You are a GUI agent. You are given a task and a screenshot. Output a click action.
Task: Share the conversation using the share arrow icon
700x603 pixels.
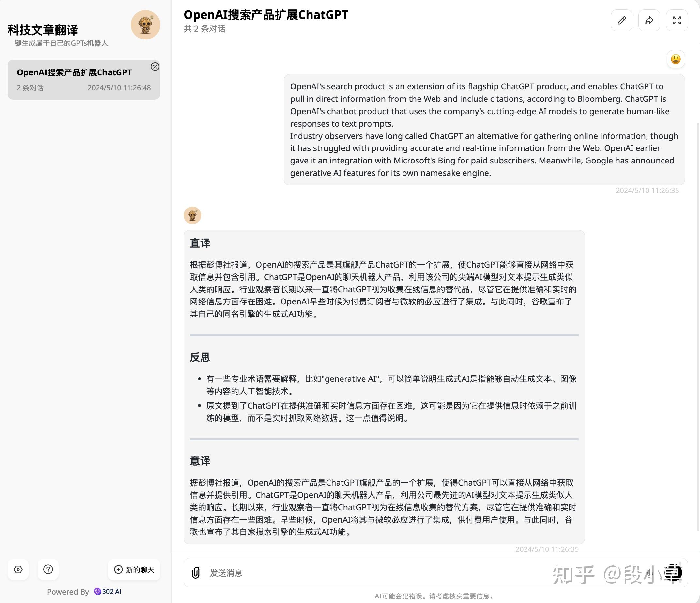[x=649, y=20]
